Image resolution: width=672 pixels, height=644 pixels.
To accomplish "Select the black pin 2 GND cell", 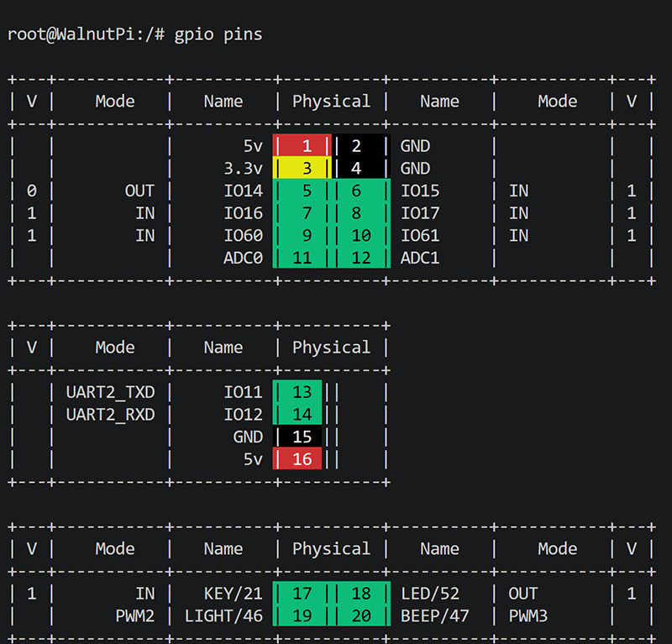I will [361, 145].
